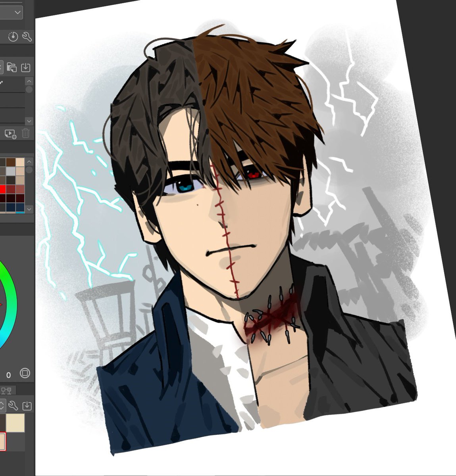Viewport: 456px width, 476px height.
Task: Pick the brown swatch in the top row
Action: pyautogui.click(x=11, y=162)
